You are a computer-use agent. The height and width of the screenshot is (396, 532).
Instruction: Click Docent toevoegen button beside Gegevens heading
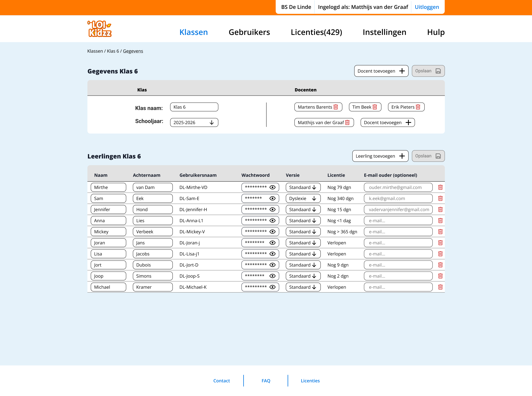coord(381,71)
